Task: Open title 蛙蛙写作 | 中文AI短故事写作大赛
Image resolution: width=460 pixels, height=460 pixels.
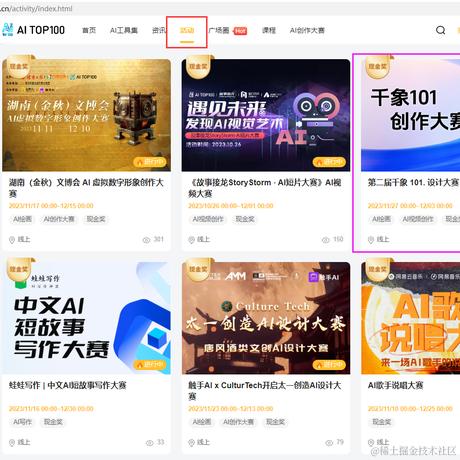Action: click(x=67, y=385)
